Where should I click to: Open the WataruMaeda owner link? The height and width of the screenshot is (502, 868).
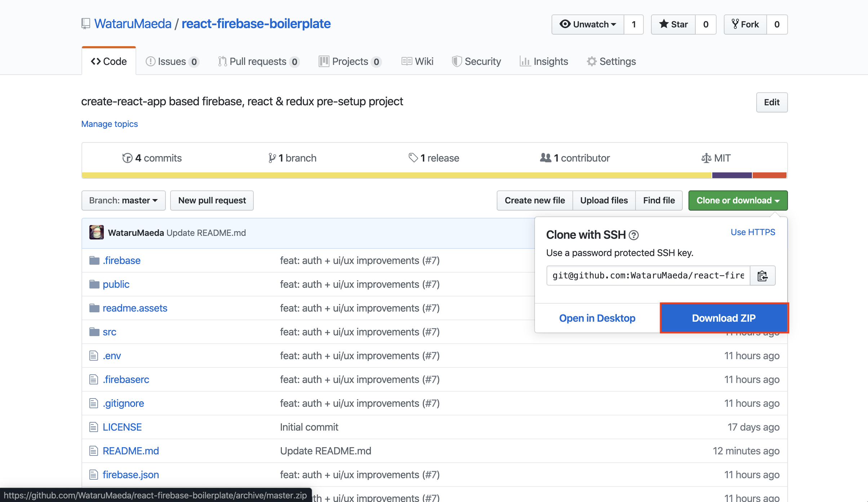[x=133, y=24]
